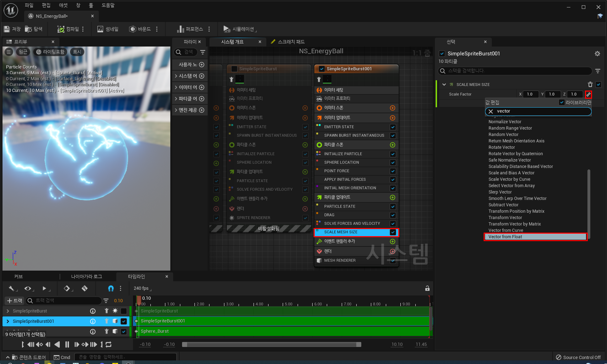Open the Unreal Engine logo menu
Screen dimensions: 607x364
tap(11, 10)
